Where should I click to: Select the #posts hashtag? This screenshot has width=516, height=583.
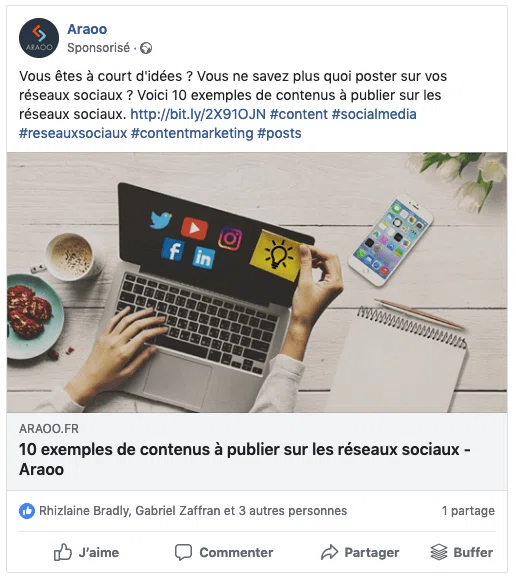pyautogui.click(x=279, y=133)
